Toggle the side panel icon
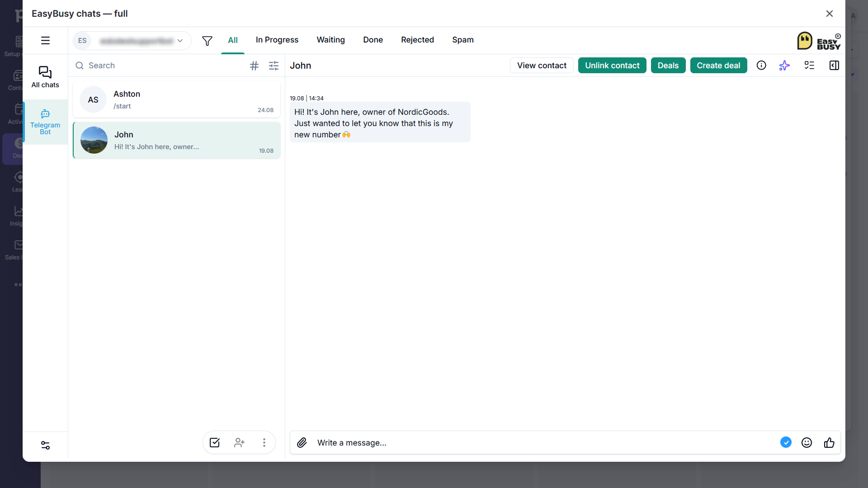868x488 pixels. [834, 66]
